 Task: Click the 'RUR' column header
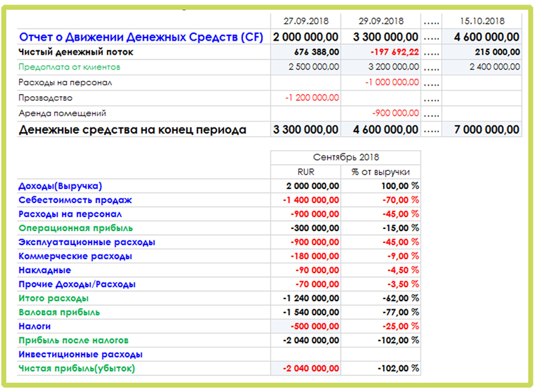pos(306,172)
